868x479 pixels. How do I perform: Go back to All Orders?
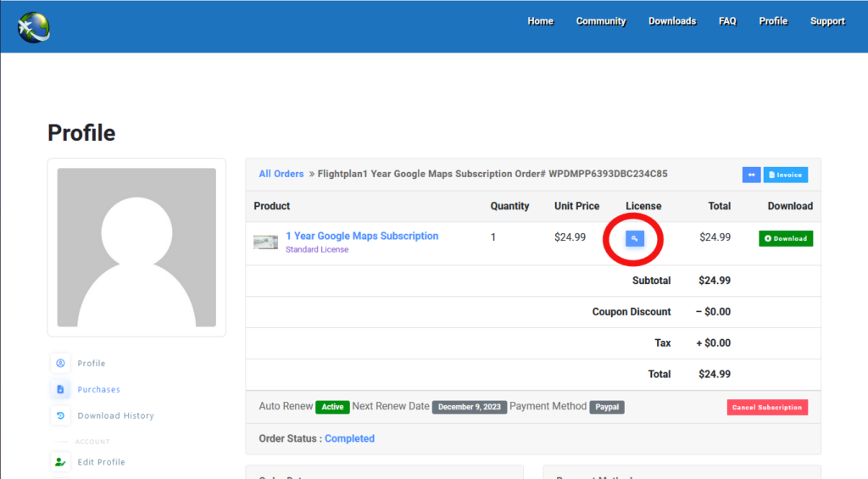click(x=281, y=174)
